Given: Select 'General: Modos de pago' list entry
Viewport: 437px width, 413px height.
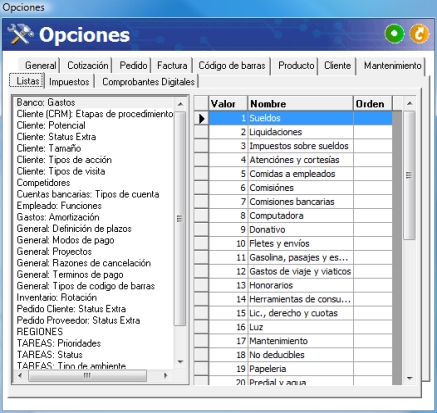Looking at the screenshot, I should coord(66,240).
